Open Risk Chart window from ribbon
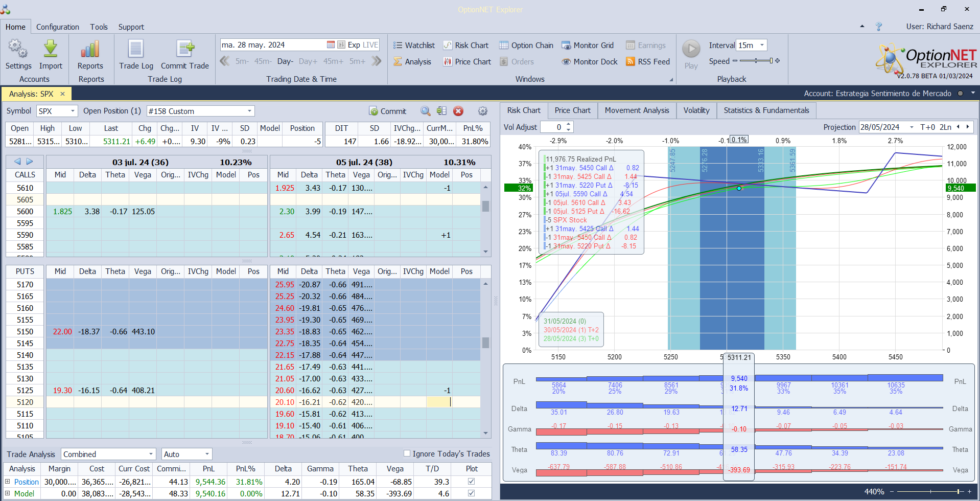The width and height of the screenshot is (980, 501). click(465, 45)
